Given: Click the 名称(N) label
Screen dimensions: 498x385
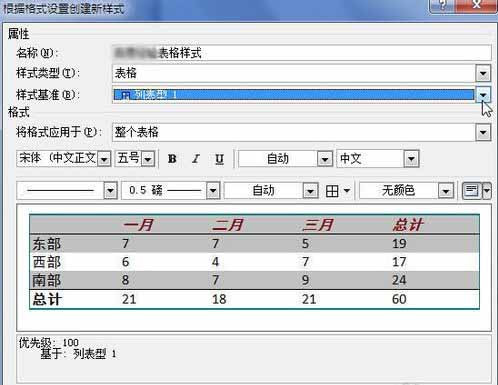Looking at the screenshot, I should click(x=37, y=53).
